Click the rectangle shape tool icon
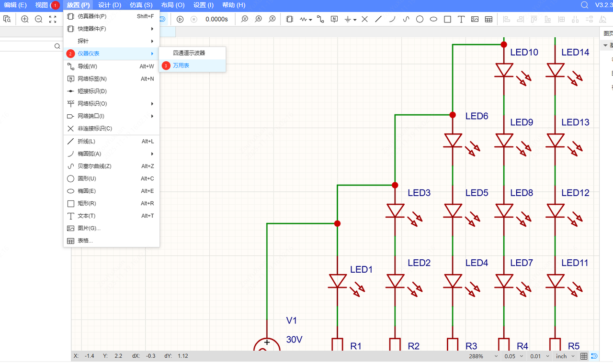The height and width of the screenshot is (364, 613). click(447, 19)
